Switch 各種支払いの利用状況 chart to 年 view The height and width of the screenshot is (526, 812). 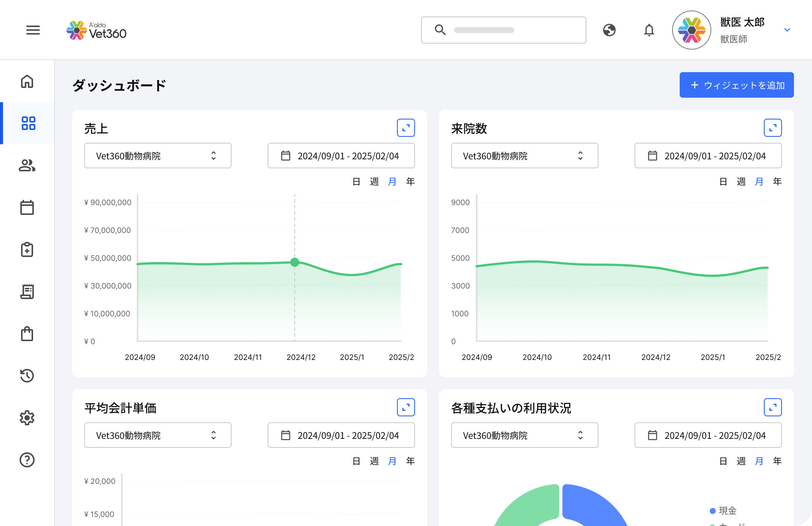tap(777, 461)
